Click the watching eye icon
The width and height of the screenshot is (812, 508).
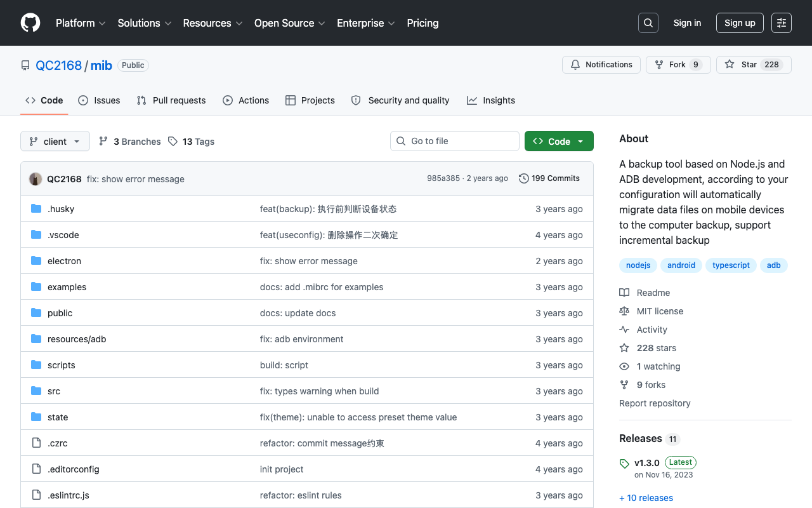[x=624, y=366]
